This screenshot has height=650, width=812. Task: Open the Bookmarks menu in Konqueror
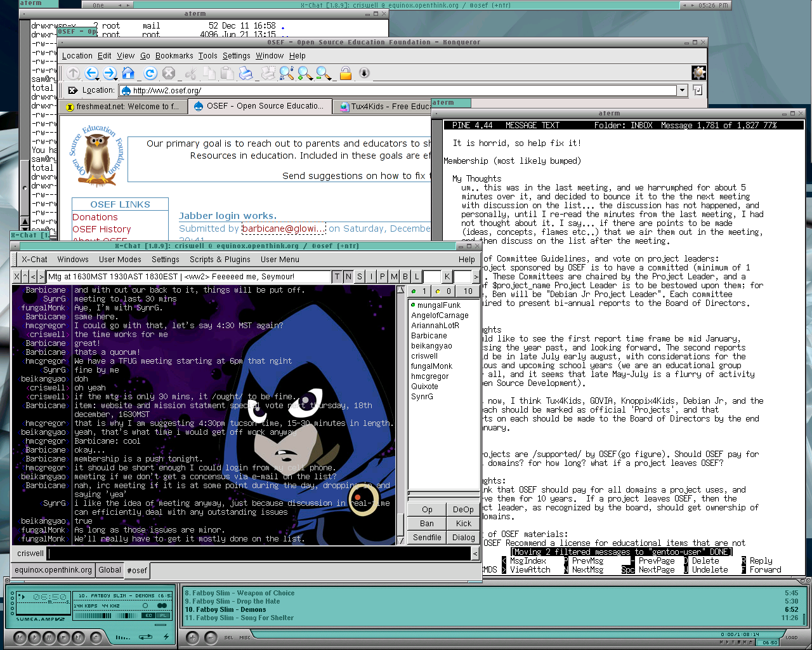(x=174, y=56)
